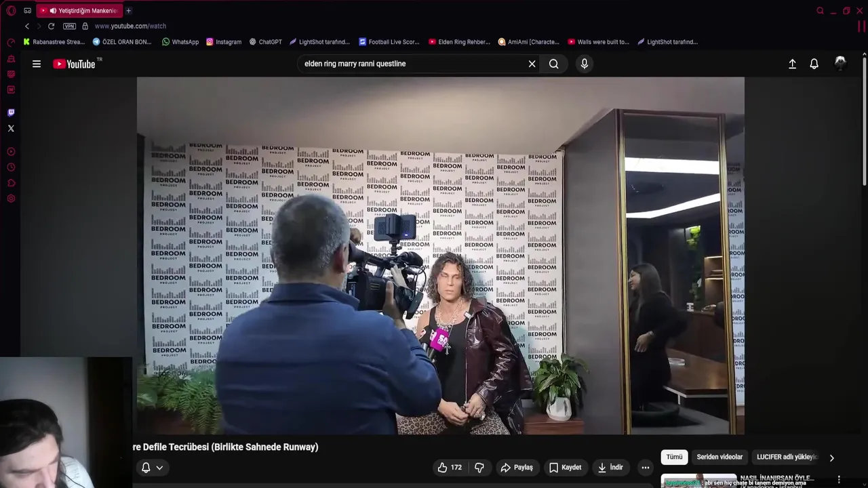Clear the YouTube search query

(x=532, y=64)
